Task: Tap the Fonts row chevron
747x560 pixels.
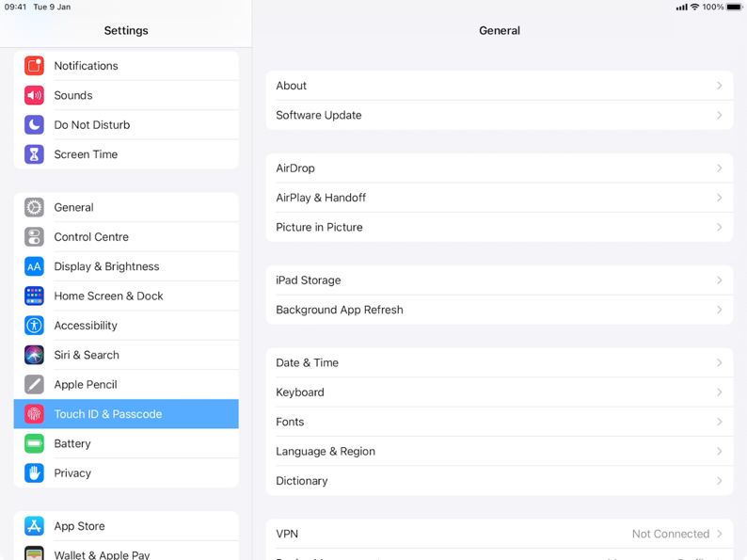Action: (720, 422)
